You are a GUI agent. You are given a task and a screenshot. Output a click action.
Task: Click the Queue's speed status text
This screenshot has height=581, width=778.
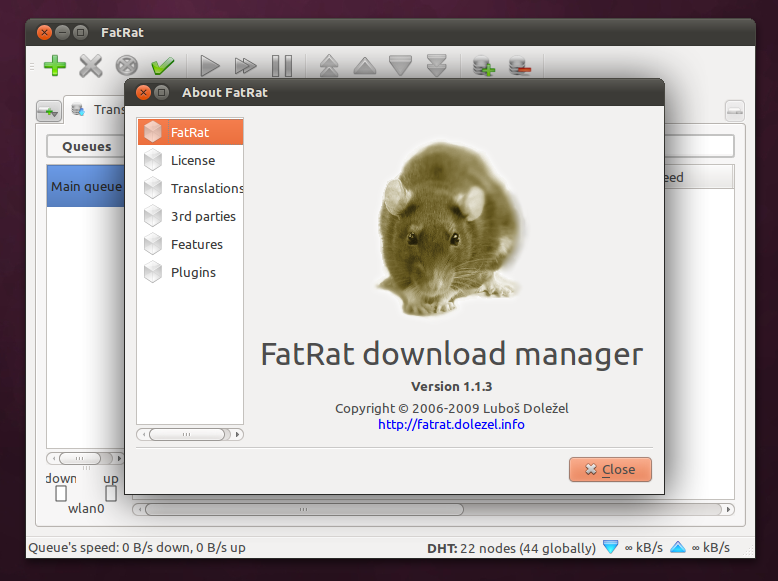coord(137,547)
